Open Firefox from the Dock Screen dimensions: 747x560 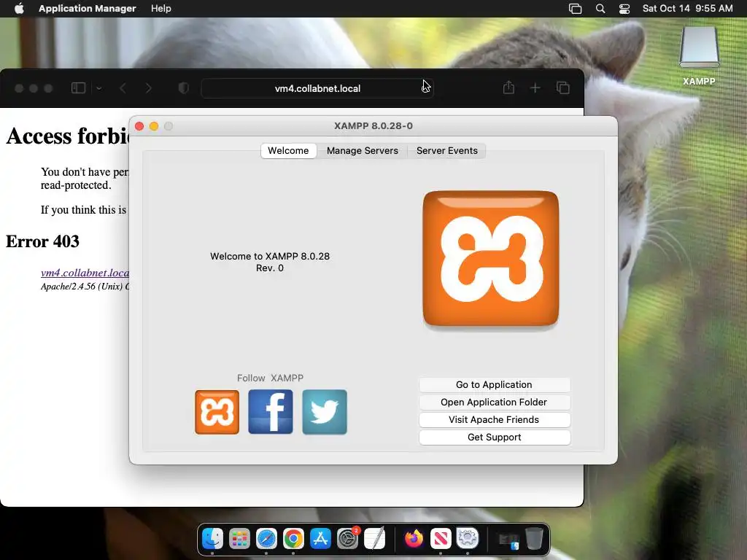coord(414,539)
